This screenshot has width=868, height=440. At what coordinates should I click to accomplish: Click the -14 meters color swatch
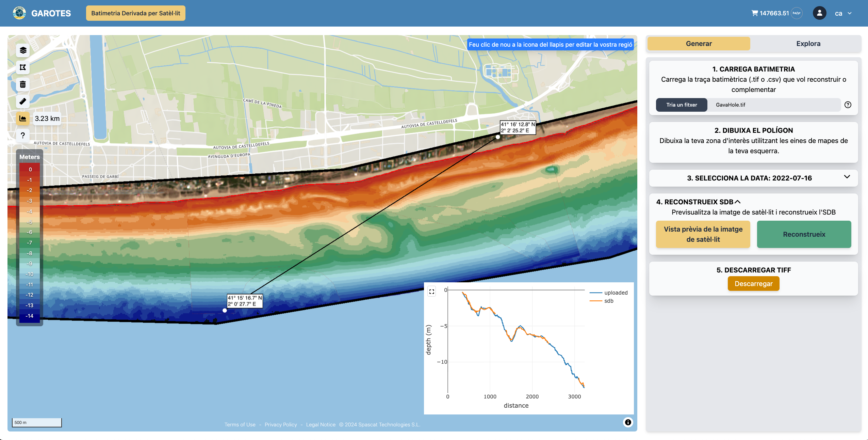pyautogui.click(x=30, y=316)
